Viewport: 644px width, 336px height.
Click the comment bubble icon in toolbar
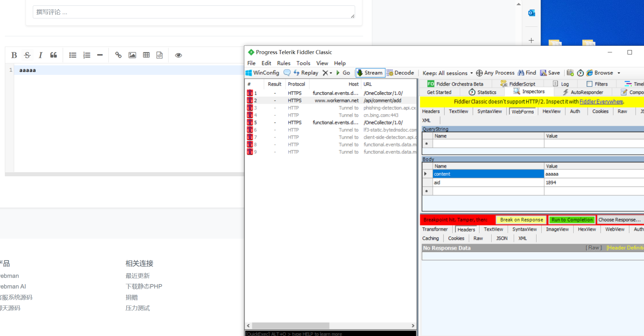coord(287,73)
